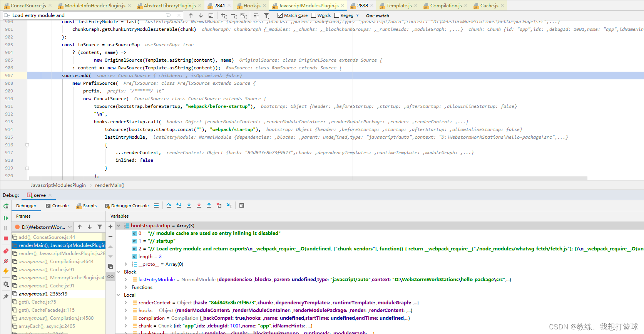Open AbstractLibraryPlugin.js tab
This screenshot has height=334, width=644.
(170, 5)
